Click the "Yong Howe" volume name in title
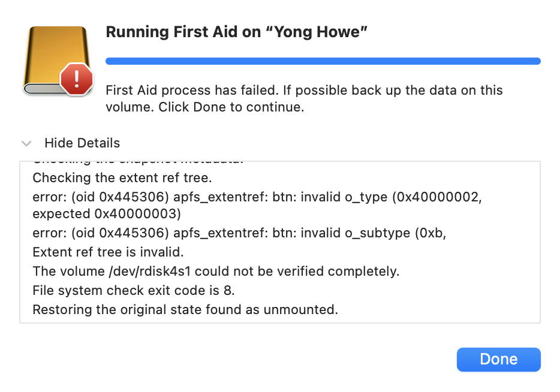560x392 pixels. coord(320,32)
